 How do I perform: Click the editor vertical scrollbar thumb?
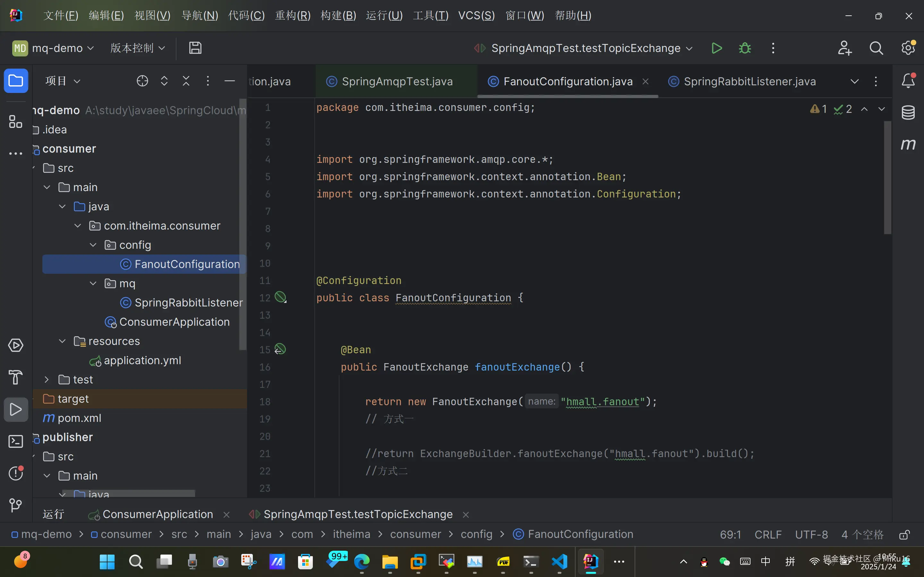click(x=887, y=178)
